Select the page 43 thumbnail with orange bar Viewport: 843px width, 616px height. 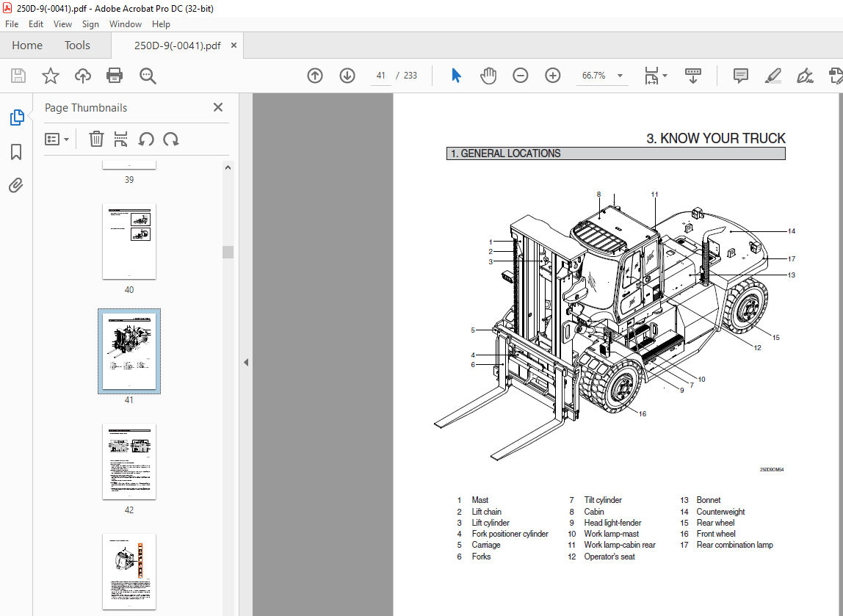point(129,572)
